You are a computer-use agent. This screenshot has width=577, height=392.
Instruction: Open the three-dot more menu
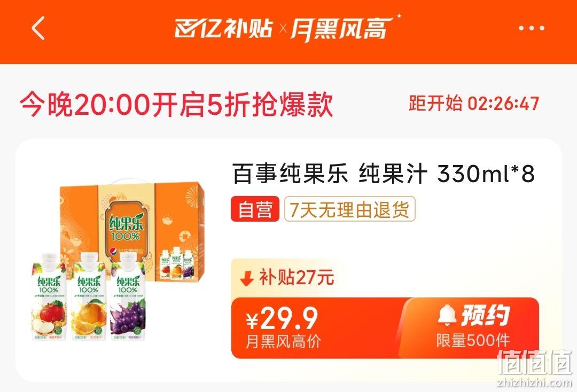(x=532, y=28)
